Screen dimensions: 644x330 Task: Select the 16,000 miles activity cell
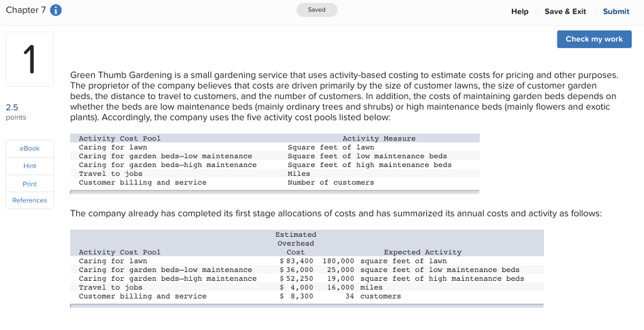click(x=355, y=287)
